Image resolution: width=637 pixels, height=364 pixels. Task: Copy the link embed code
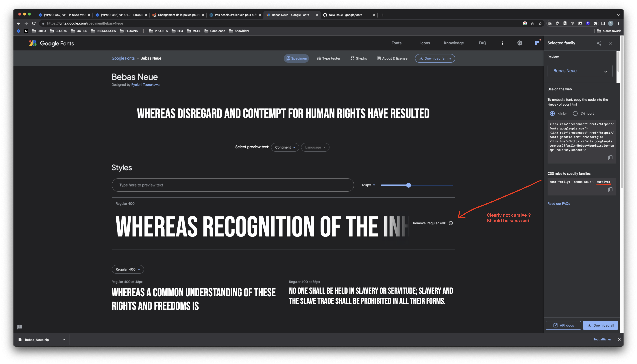[x=610, y=158]
